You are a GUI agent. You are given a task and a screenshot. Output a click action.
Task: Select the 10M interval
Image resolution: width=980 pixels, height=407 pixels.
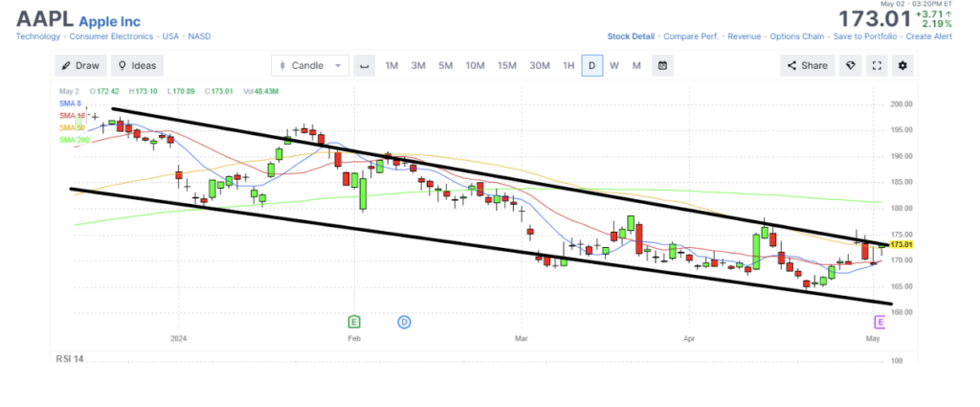click(475, 66)
